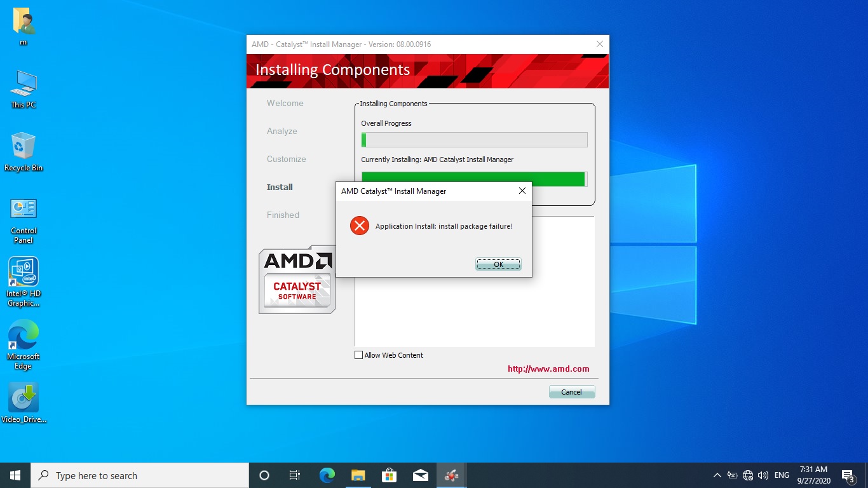Image resolution: width=868 pixels, height=488 pixels.
Task: Select the Finished step in the sidebar
Action: [x=283, y=215]
